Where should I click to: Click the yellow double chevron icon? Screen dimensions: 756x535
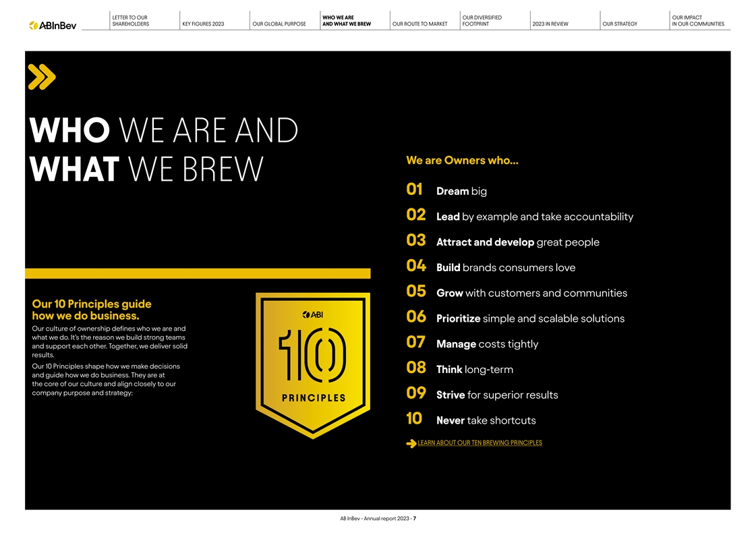tap(42, 77)
